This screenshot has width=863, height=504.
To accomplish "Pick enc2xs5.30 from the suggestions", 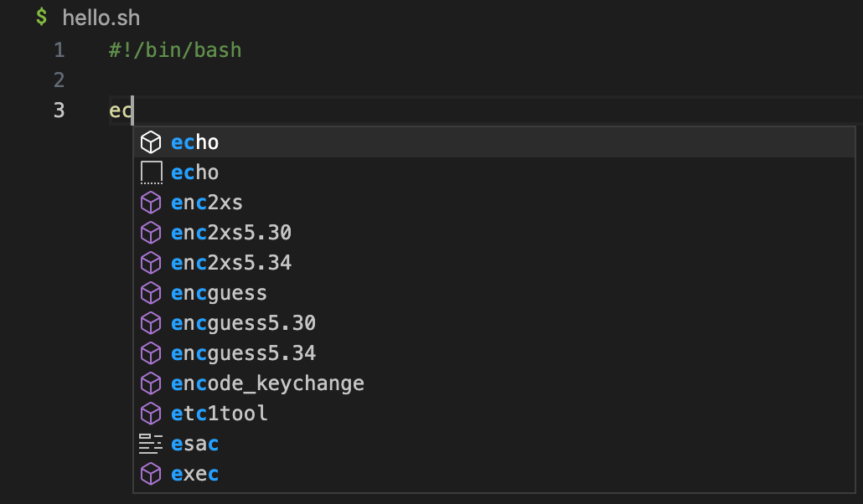I will (x=494, y=233).
